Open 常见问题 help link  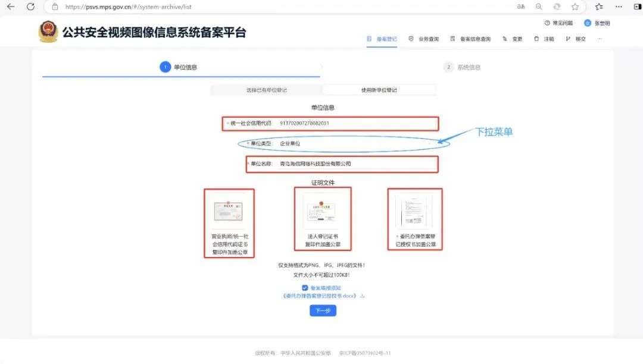coord(558,23)
